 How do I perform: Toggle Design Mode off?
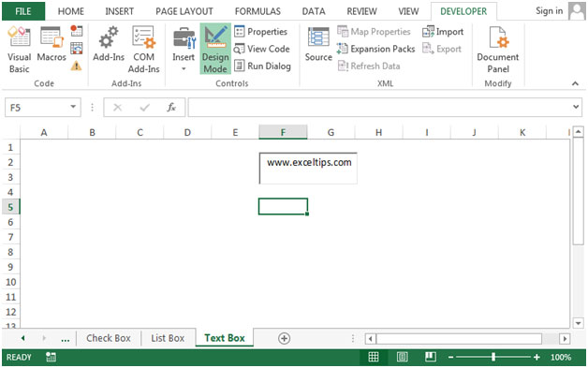coord(215,49)
